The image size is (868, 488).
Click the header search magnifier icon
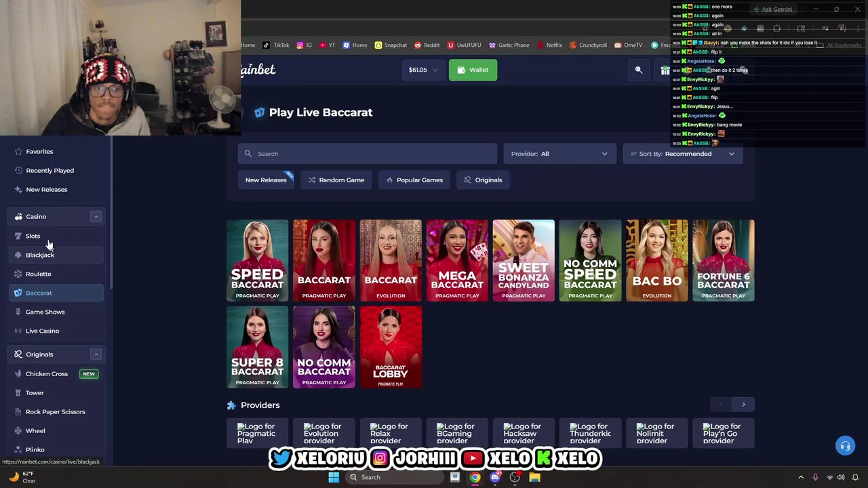point(638,70)
